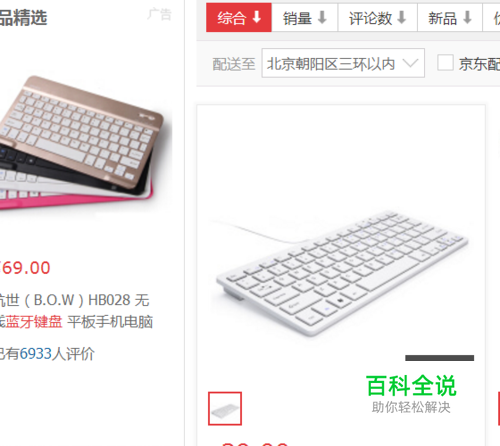Open the B.O.W HB028 product title link
Screen dimensions: 500x446
coord(76,311)
